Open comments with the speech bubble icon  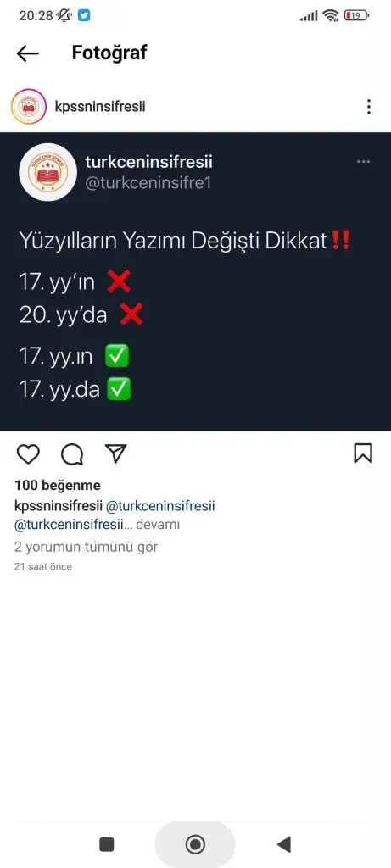[72, 454]
